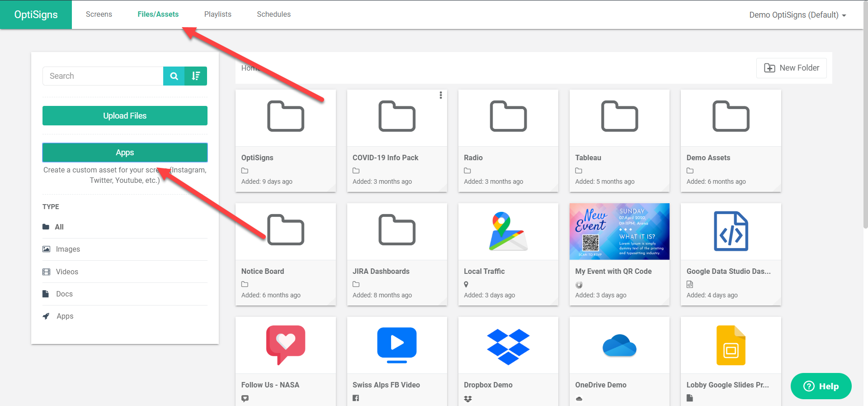The height and width of the screenshot is (406, 868).
Task: Click the Dropbox Demo name text
Action: coord(488,385)
